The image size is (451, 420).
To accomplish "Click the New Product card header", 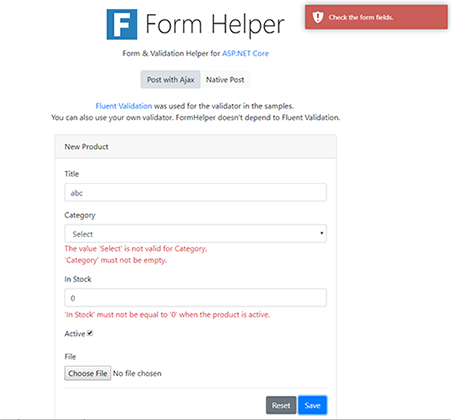I will (x=195, y=147).
